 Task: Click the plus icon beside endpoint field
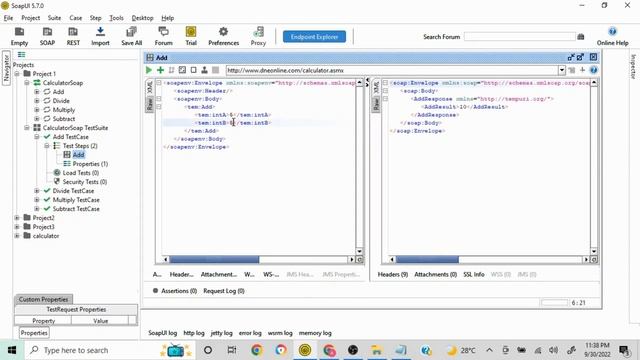pyautogui.click(x=582, y=70)
